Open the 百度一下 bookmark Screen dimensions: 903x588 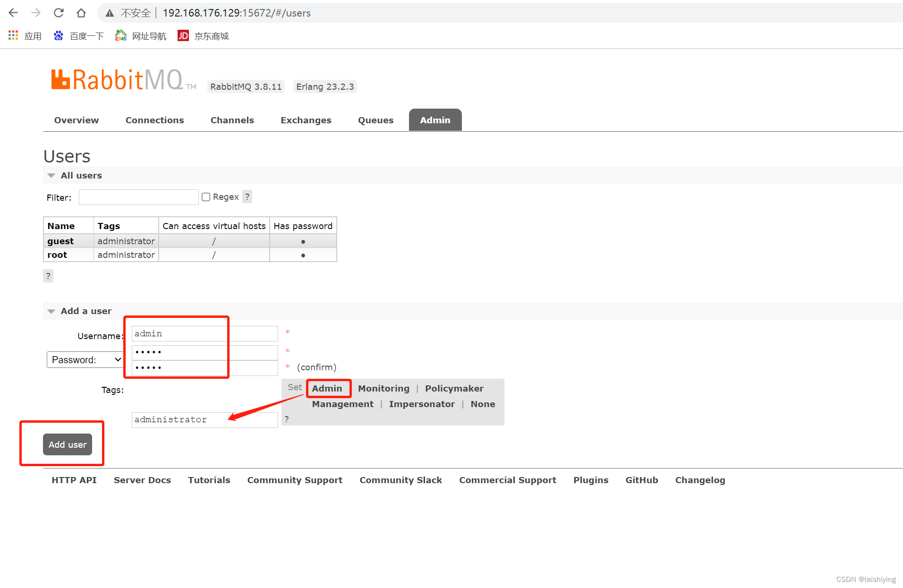click(78, 36)
